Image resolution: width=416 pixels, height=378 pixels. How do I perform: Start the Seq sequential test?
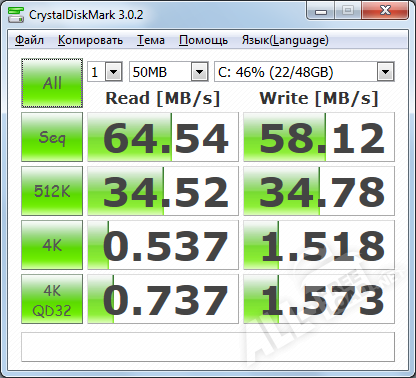(x=52, y=137)
